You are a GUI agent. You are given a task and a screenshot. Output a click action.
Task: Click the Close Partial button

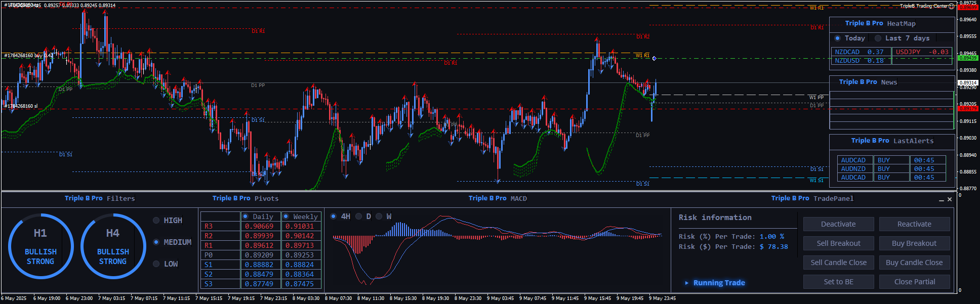coord(914,282)
